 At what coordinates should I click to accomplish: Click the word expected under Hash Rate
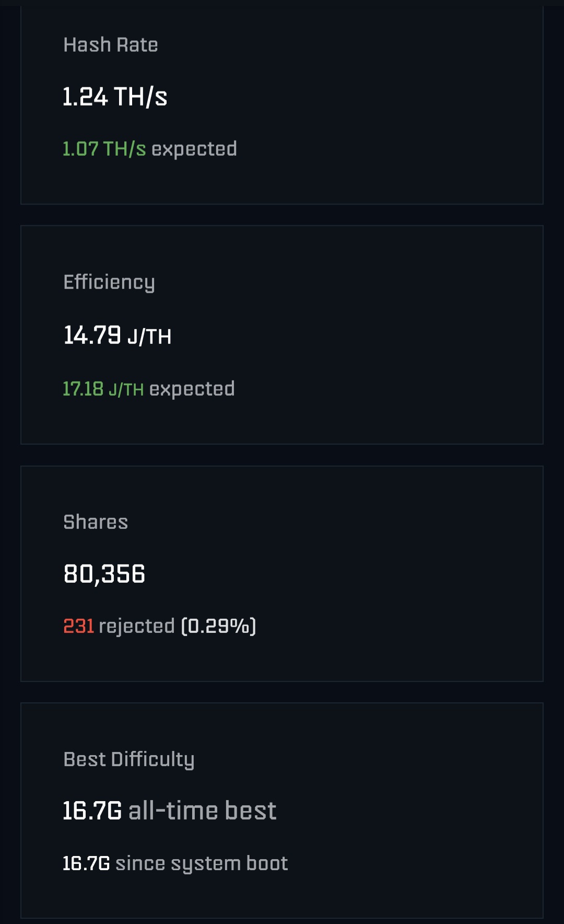pyautogui.click(x=194, y=149)
